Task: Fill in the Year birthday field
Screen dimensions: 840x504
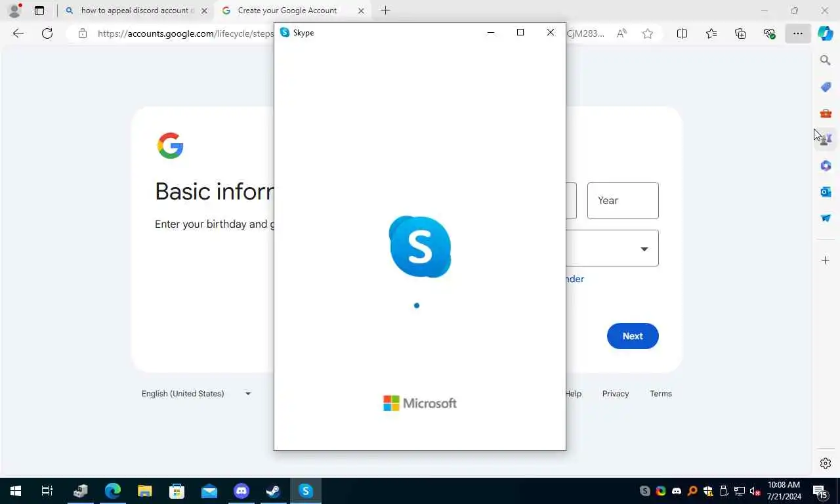Action: (623, 201)
